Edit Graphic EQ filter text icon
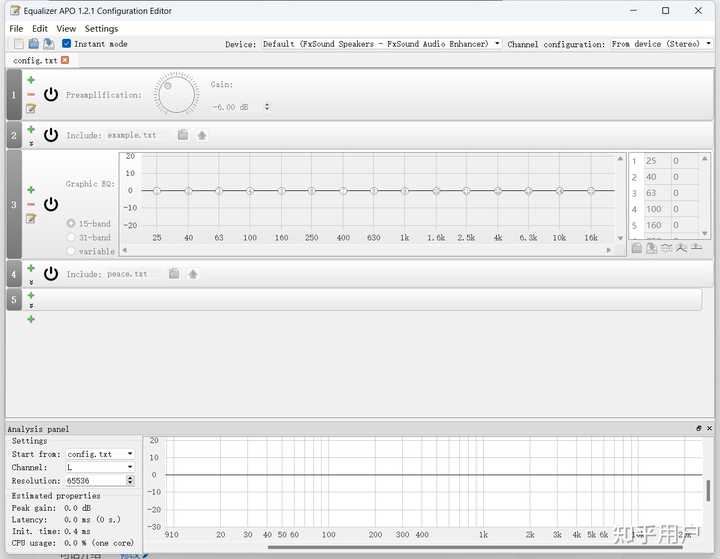Image resolution: width=720 pixels, height=559 pixels. pyautogui.click(x=31, y=218)
